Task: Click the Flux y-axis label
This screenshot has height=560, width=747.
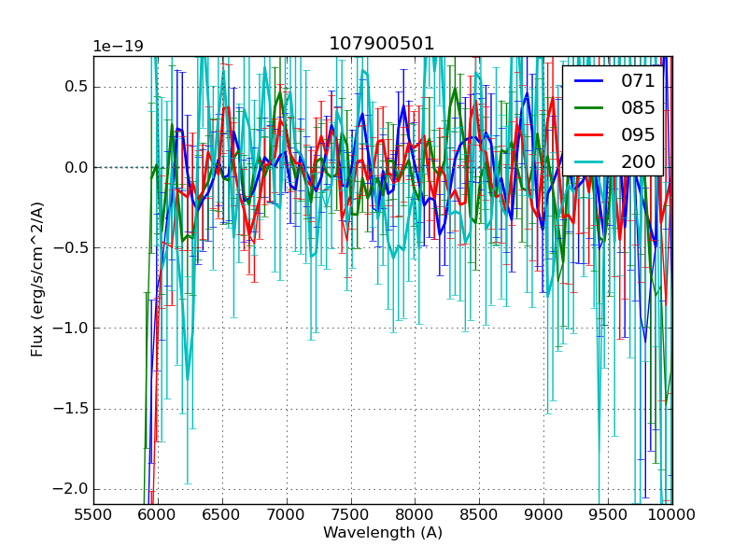Action: tap(38, 280)
